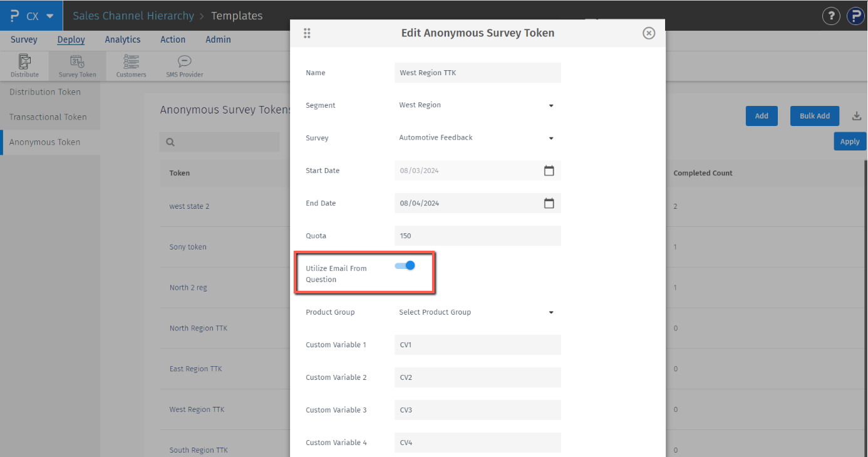Select the Distribute deployment icon
The width and height of the screenshot is (868, 457).
[24, 65]
